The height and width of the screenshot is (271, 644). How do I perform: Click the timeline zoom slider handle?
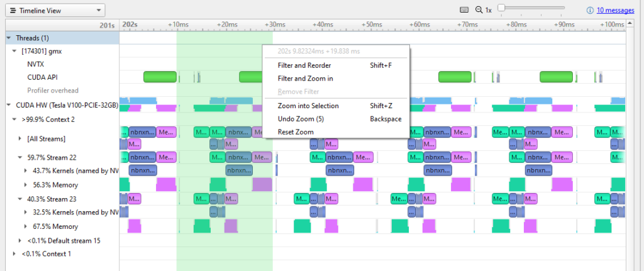501,8
